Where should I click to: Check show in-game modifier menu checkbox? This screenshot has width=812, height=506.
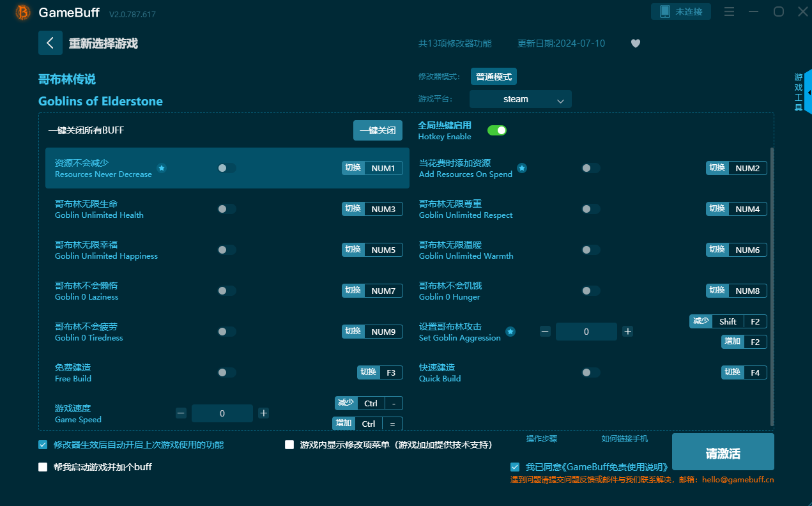[x=289, y=445]
